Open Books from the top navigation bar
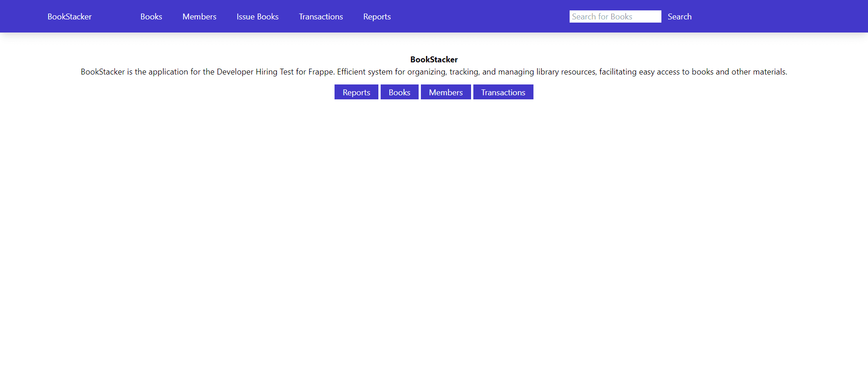The width and height of the screenshot is (868, 392). pyautogui.click(x=151, y=17)
